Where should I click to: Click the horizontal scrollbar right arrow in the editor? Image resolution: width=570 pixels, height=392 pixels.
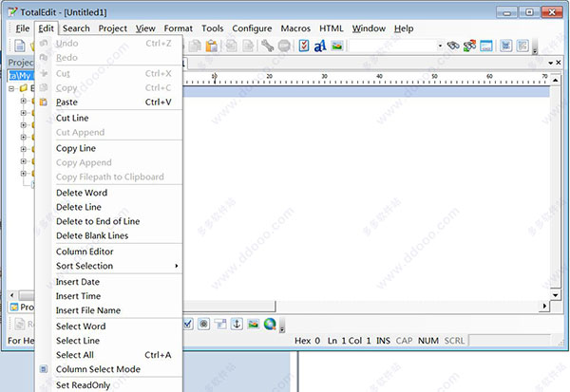[x=544, y=307]
